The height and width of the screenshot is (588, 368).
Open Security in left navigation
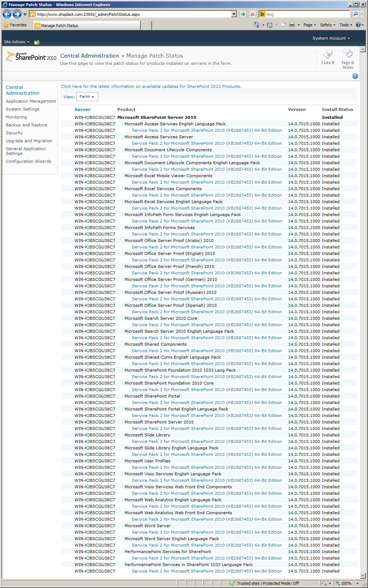[x=14, y=133]
